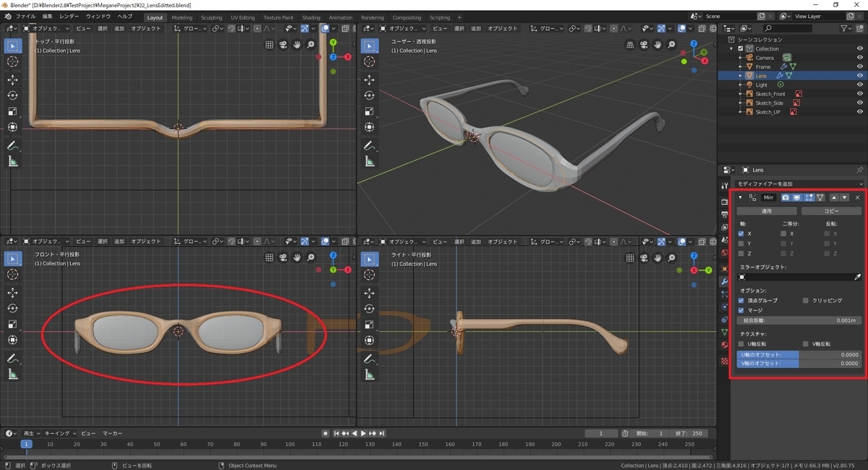Enable V軸反転 checkbox

coord(805,344)
